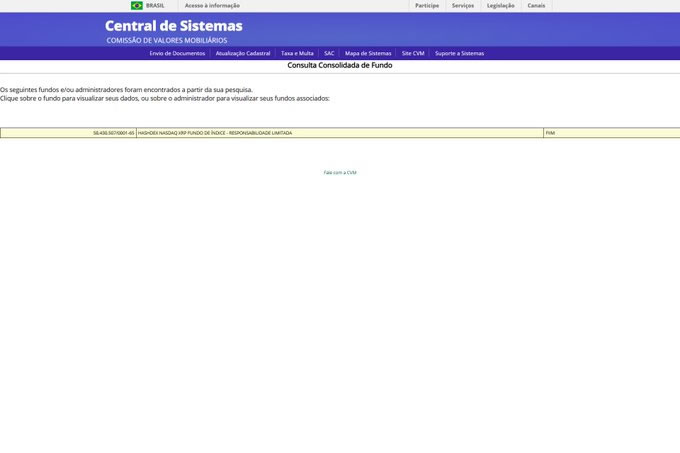Click Consulta Consolidada de Fundo heading

tap(340, 65)
